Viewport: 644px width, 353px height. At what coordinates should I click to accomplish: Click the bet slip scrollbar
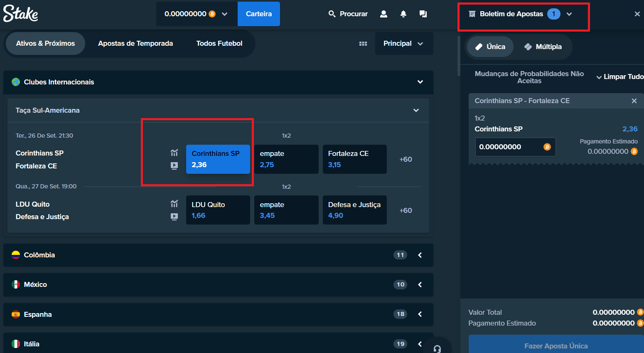pyautogui.click(x=459, y=56)
